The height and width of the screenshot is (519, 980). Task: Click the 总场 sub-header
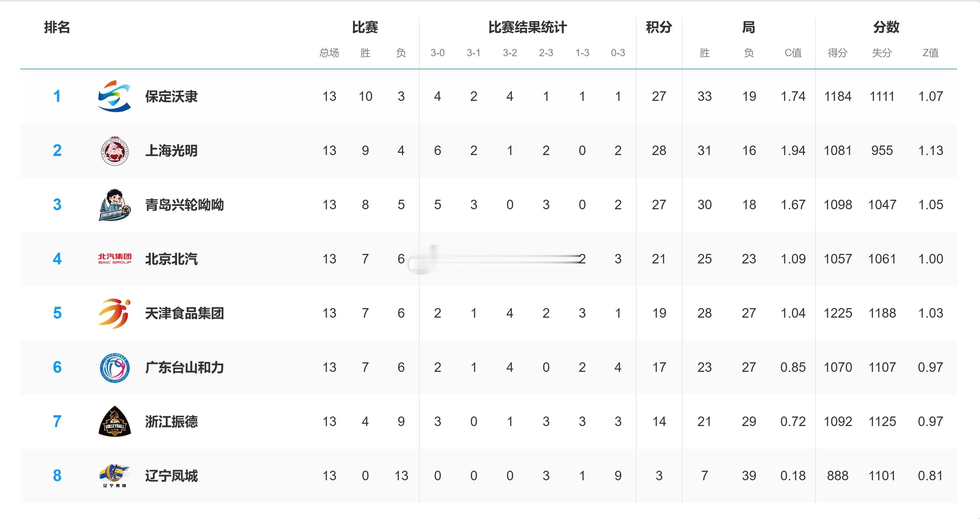click(329, 53)
